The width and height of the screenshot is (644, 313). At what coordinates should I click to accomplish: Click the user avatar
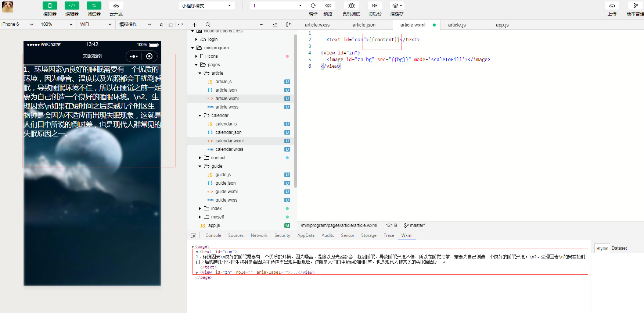pyautogui.click(x=8, y=7)
